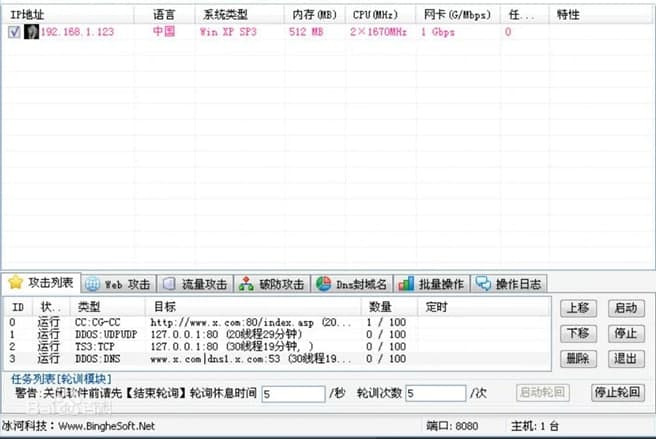The image size is (656, 439).
Task: Click the greyed 启动轮回 button
Action: pos(542,393)
